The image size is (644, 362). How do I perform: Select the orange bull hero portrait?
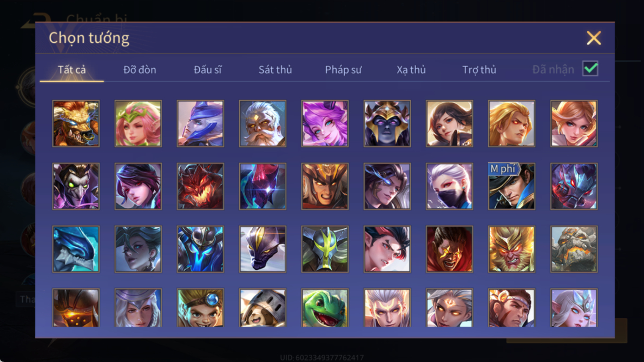(76, 123)
